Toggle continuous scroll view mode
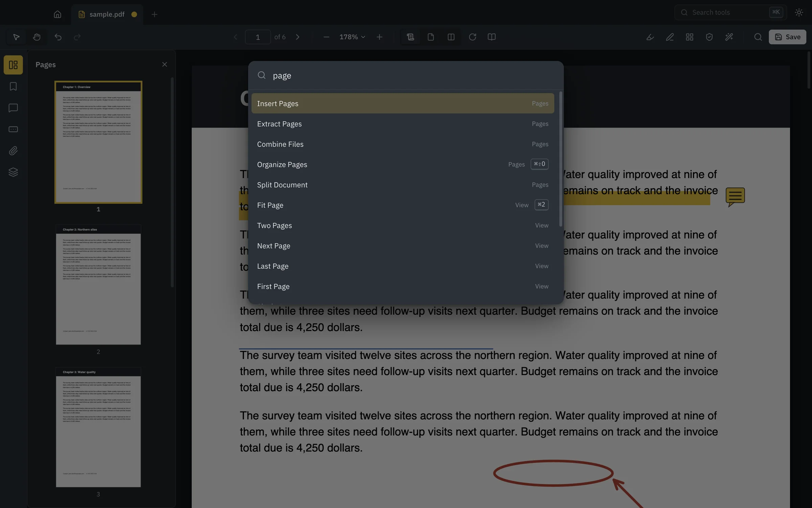Viewport: 812px width, 508px height. click(410, 37)
